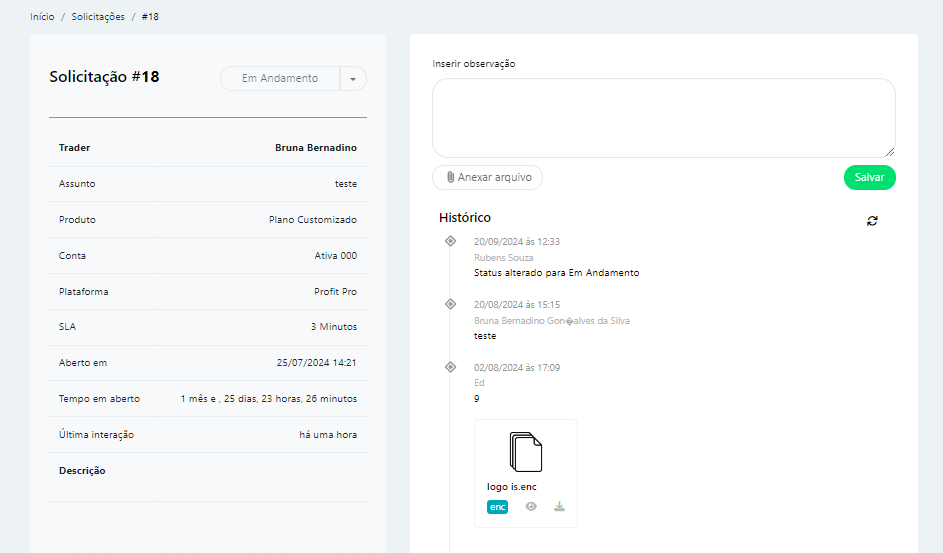Select the timeline marker for 20/09/2024 entry
943x553 pixels.
click(x=450, y=241)
